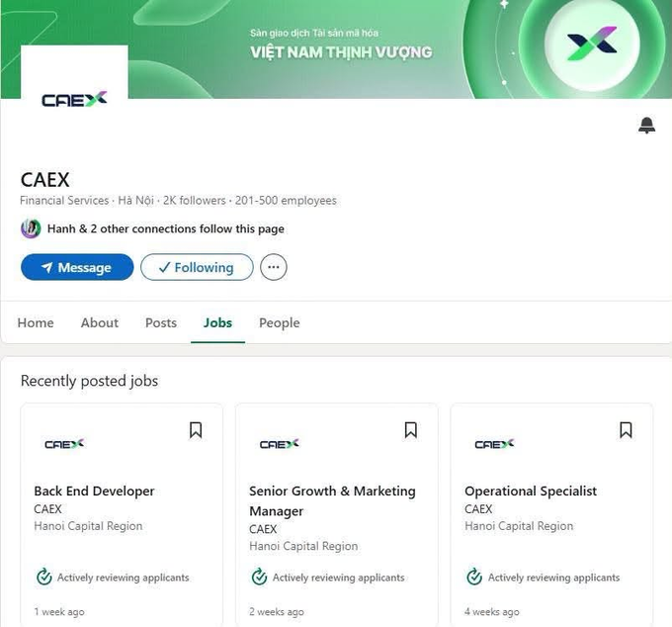Open the Posts tab
Image resolution: width=672 pixels, height=627 pixels.
coord(161,322)
